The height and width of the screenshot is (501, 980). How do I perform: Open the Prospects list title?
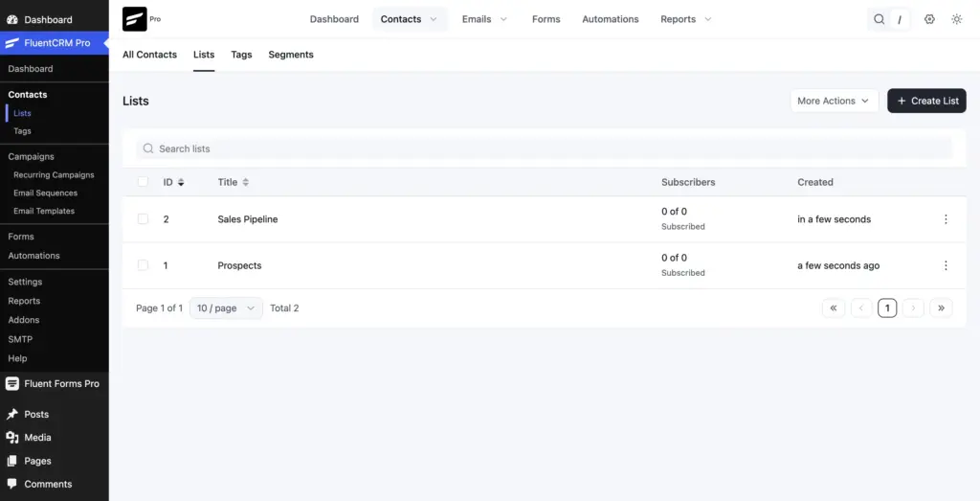pyautogui.click(x=239, y=265)
